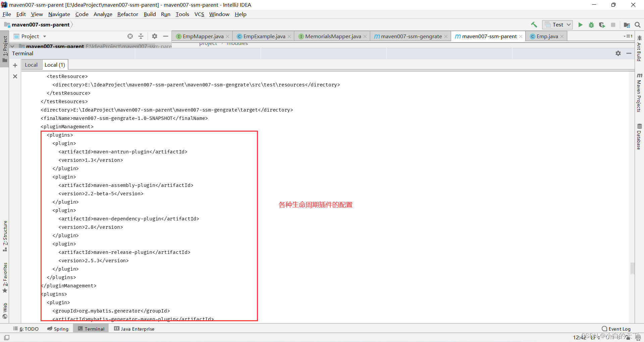Click the LF line separator status bar entry
Viewport: 644px width, 342px height.
pyautogui.click(x=595, y=337)
